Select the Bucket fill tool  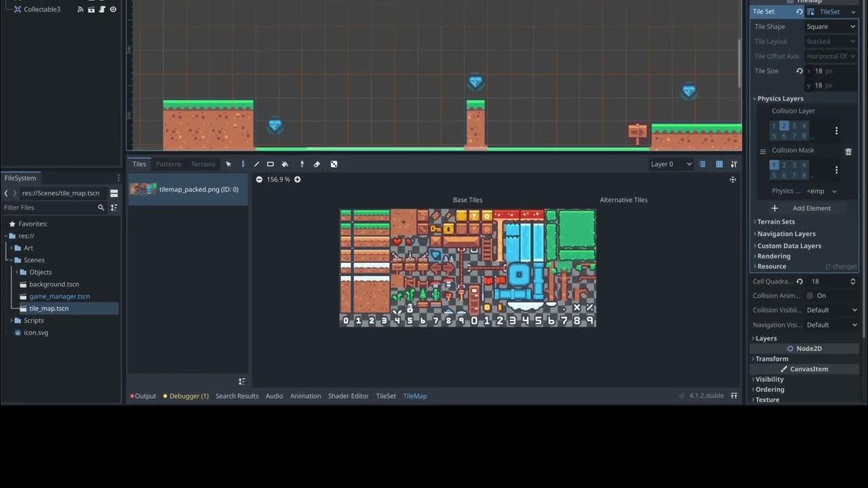click(x=285, y=164)
